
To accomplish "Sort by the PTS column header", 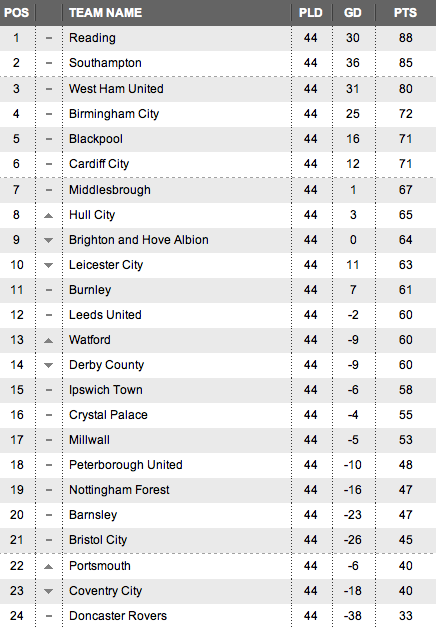I will (x=405, y=13).
